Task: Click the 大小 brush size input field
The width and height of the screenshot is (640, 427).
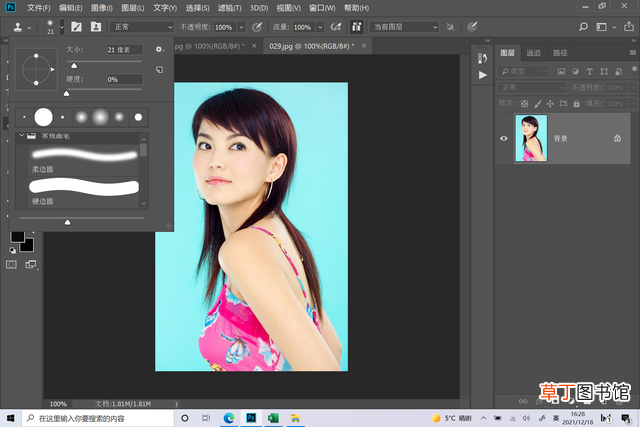Action: coord(124,50)
